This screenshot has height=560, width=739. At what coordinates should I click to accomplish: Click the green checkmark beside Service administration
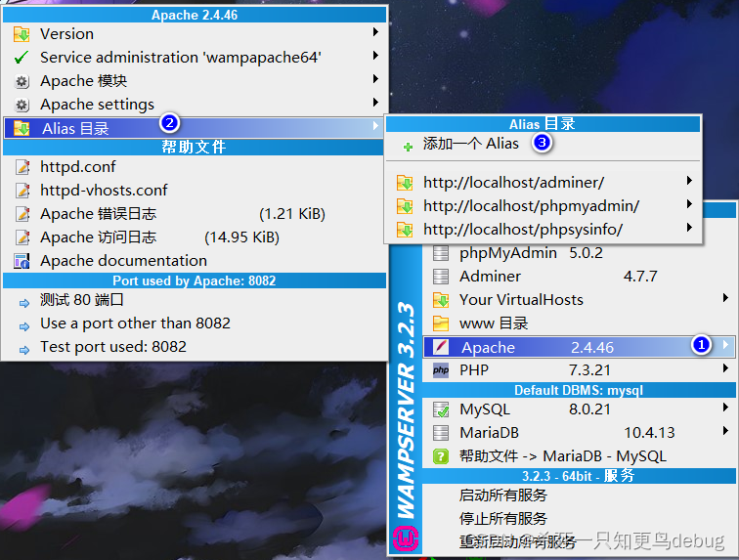(22, 58)
